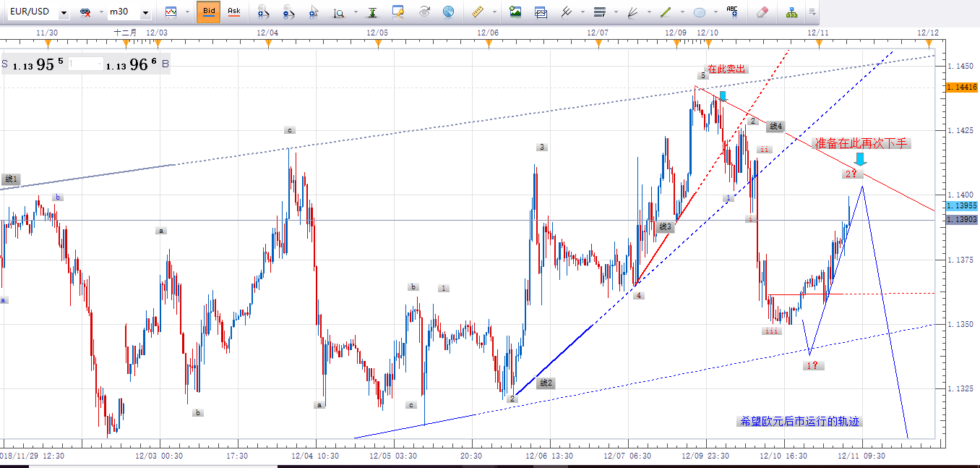Click the green hierarchy tree icon
Image resolution: width=980 pixels, height=468 pixels.
[791, 12]
